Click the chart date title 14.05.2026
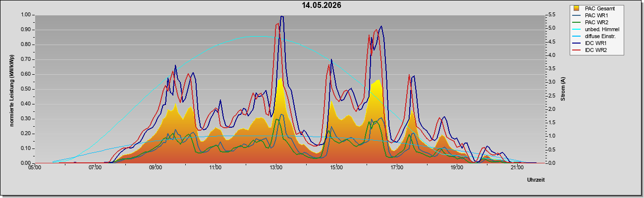Image resolution: width=644 pixels, height=198 pixels. pos(322,5)
